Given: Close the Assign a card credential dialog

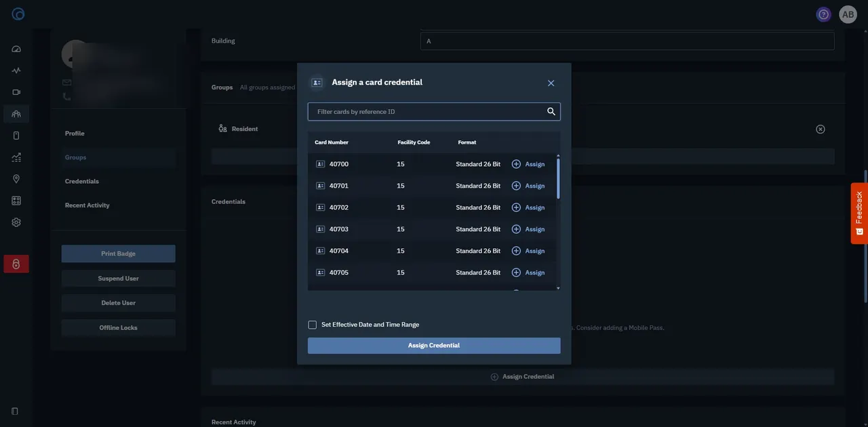Looking at the screenshot, I should point(551,83).
